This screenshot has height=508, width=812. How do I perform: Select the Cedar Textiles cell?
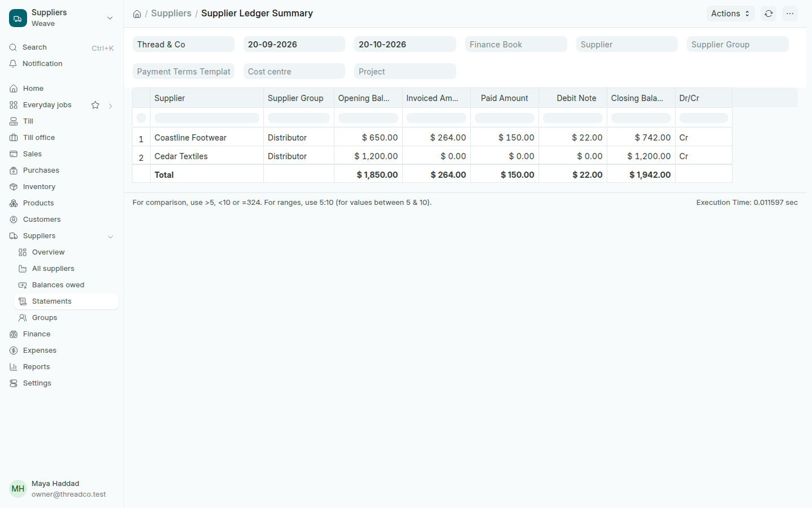(x=207, y=156)
